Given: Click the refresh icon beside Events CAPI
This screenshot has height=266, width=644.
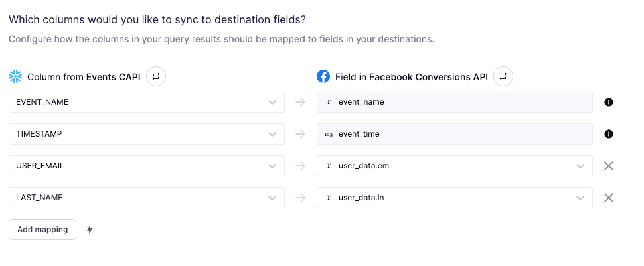Looking at the screenshot, I should 156,76.
